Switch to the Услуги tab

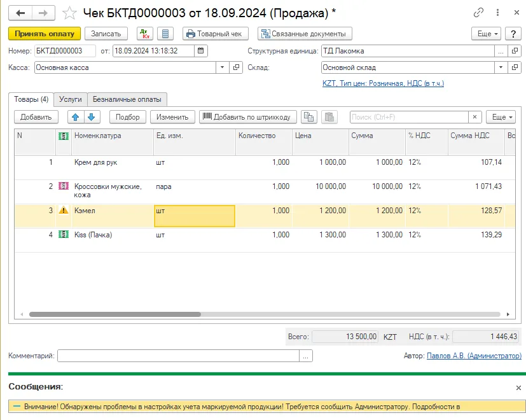(x=71, y=99)
